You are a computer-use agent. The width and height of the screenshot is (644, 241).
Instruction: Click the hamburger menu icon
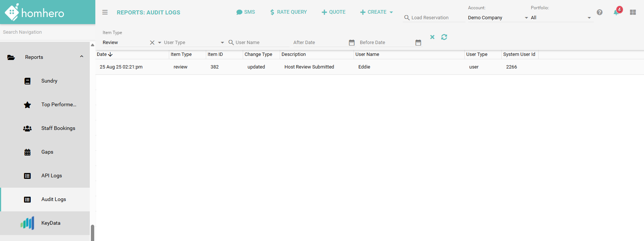click(x=105, y=12)
